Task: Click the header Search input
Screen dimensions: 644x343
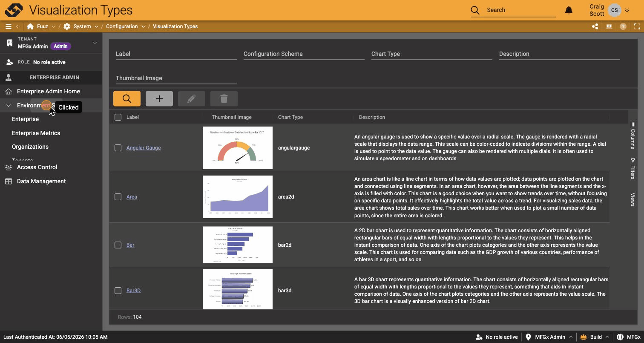Action: pyautogui.click(x=521, y=10)
